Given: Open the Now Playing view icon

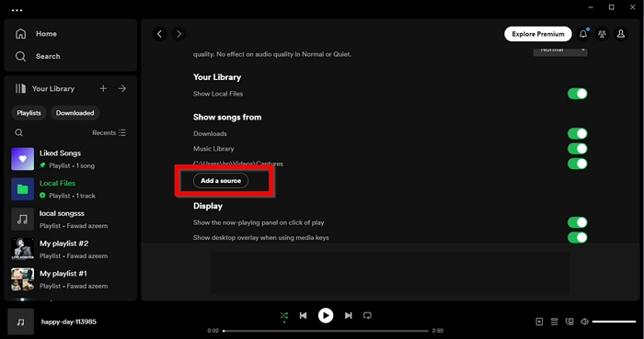Looking at the screenshot, I should tap(539, 322).
